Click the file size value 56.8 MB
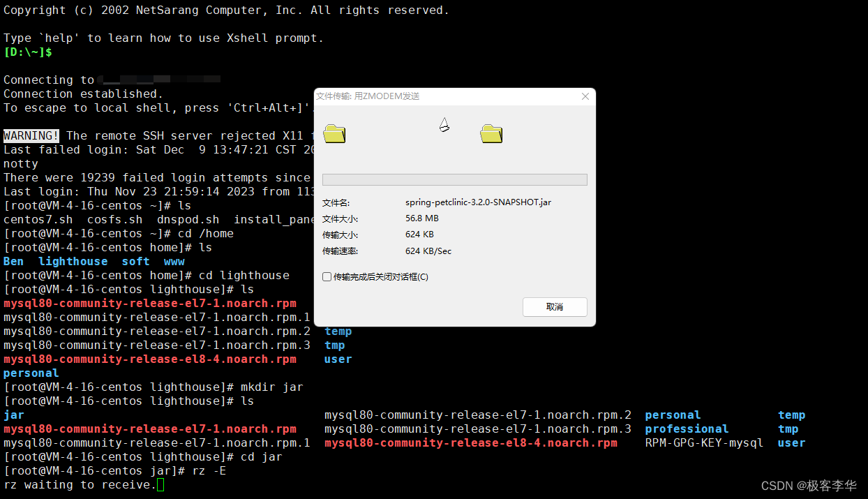This screenshot has width=868, height=499. coord(422,218)
